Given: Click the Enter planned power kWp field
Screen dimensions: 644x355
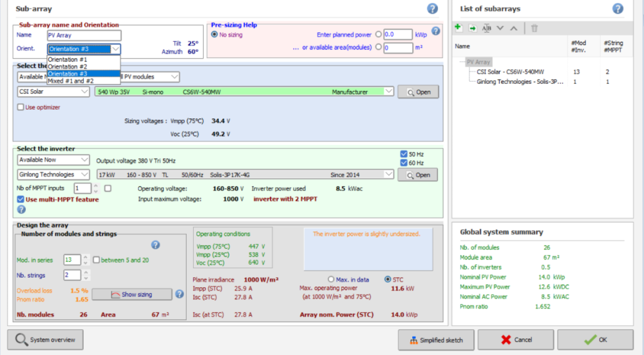Looking at the screenshot, I should pyautogui.click(x=398, y=34).
